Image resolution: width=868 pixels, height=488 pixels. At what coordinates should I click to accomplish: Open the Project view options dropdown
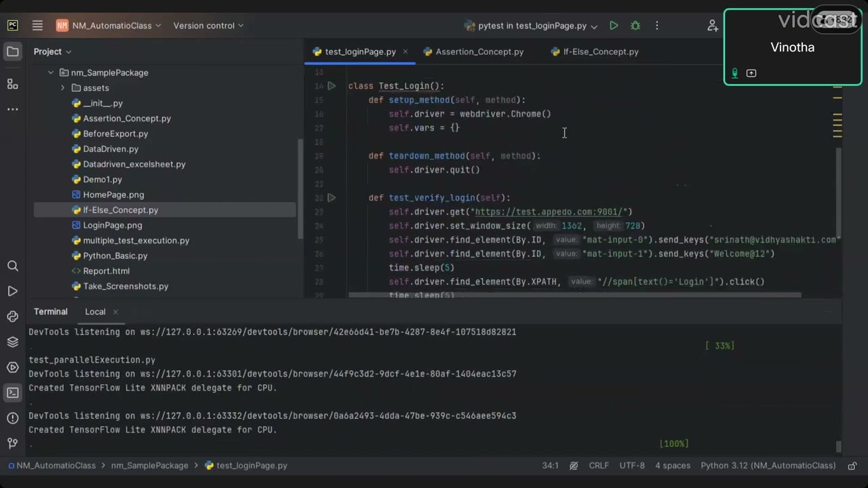(52, 52)
